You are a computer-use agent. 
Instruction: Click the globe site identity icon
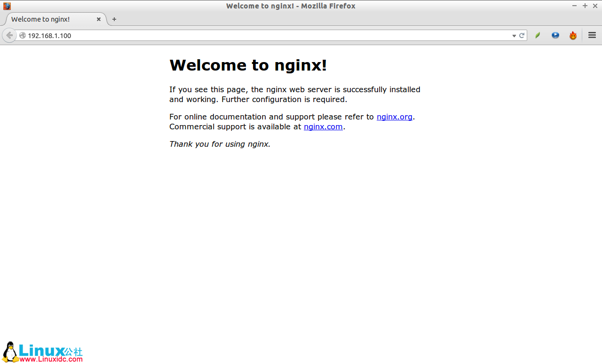22,35
